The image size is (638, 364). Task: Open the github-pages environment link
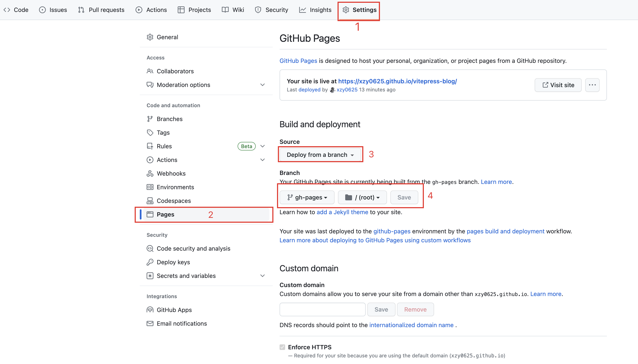point(392,231)
